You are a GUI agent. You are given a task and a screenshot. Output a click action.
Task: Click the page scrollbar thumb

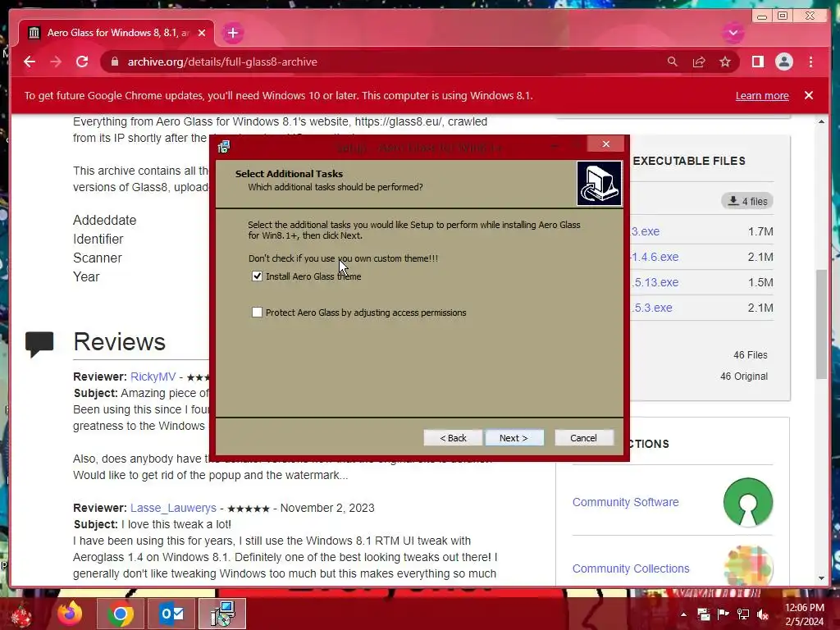click(x=821, y=324)
